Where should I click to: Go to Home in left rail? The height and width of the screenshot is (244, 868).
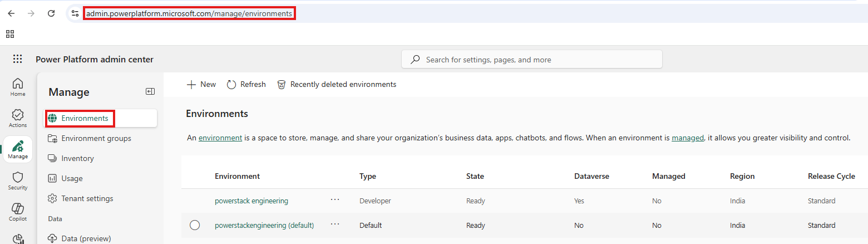click(x=18, y=87)
